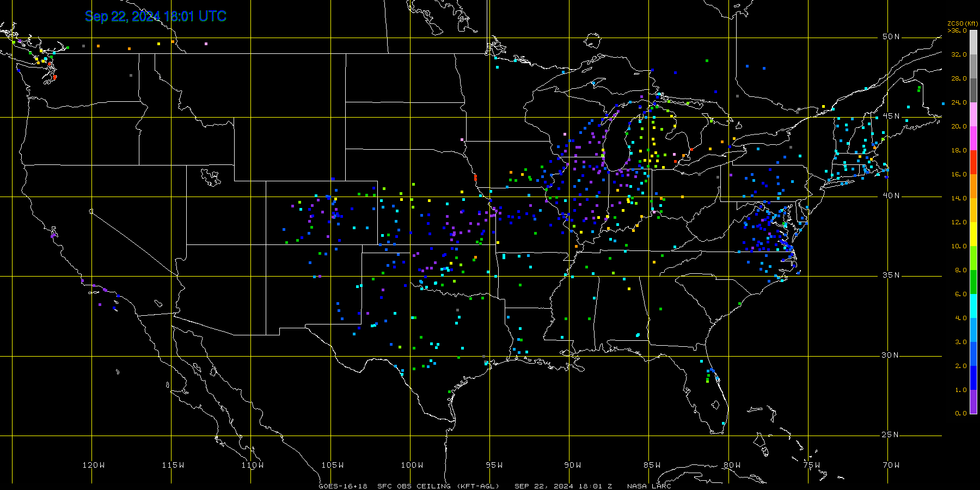Click the 45N latitude label

pos(891,116)
